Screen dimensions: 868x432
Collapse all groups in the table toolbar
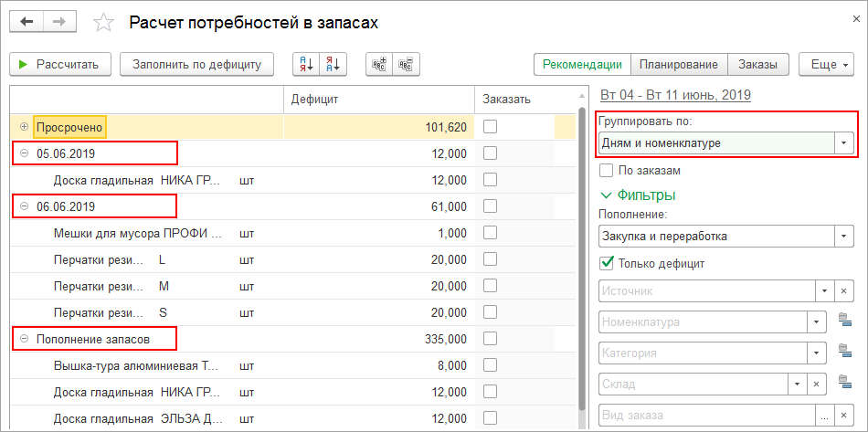click(x=406, y=64)
